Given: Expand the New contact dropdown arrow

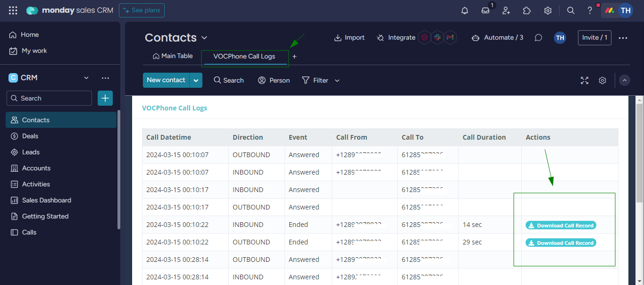Looking at the screenshot, I should (196, 80).
